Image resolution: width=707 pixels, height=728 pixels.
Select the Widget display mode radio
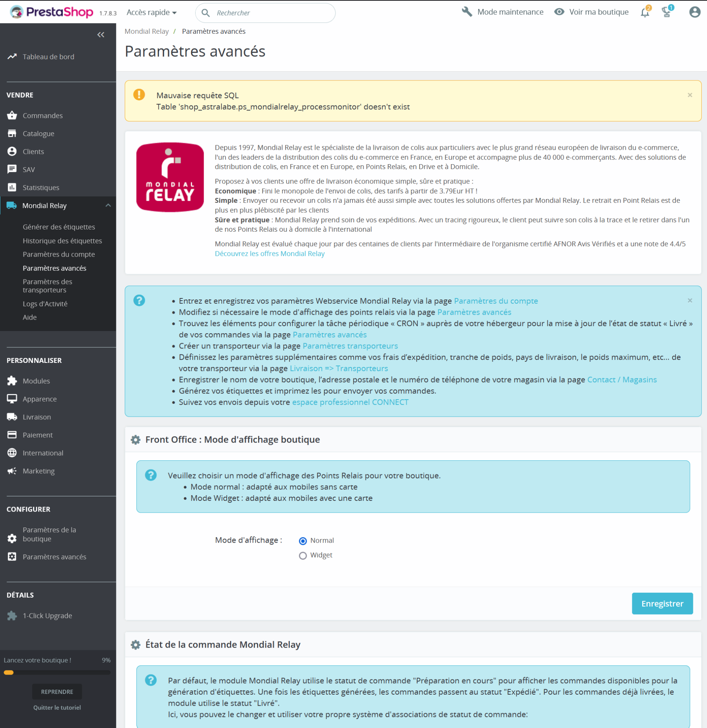pyautogui.click(x=303, y=555)
